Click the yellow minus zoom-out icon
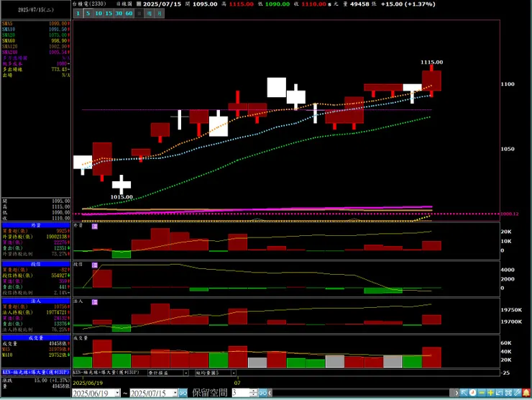532x400 pixels. 482,393
